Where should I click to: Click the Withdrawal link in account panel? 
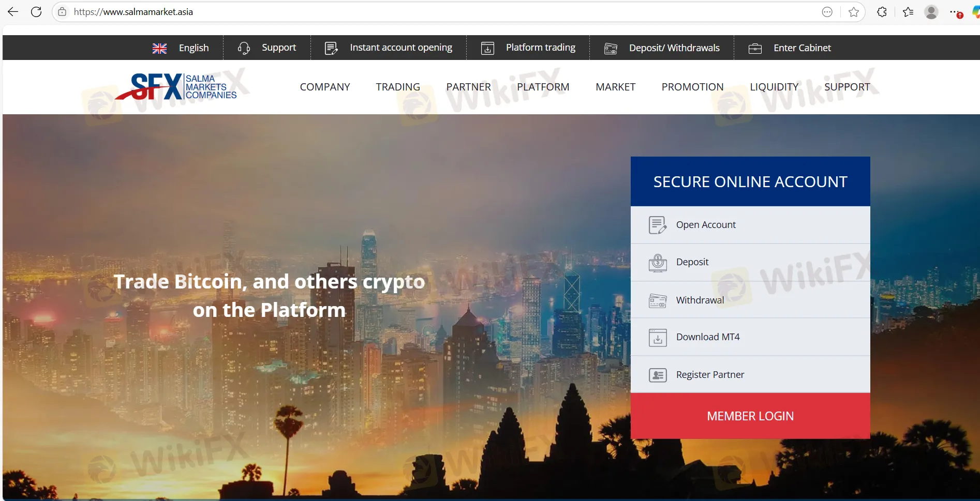pos(700,300)
